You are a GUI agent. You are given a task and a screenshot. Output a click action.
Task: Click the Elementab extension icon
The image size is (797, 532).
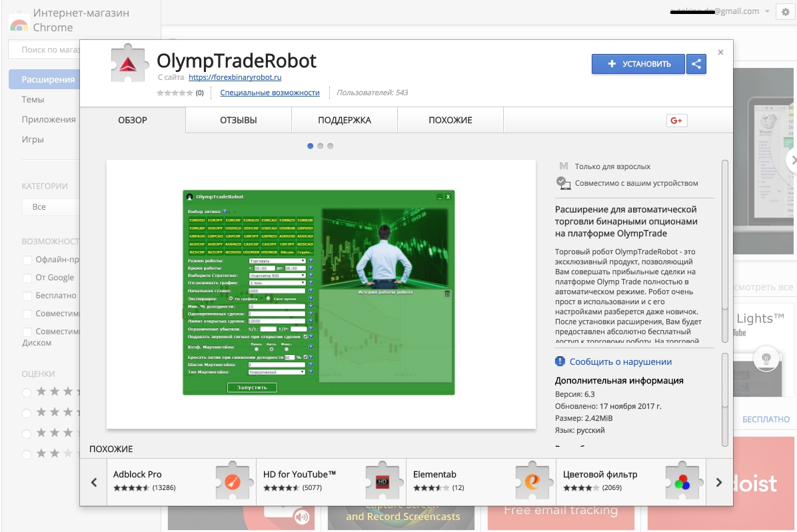click(x=532, y=482)
